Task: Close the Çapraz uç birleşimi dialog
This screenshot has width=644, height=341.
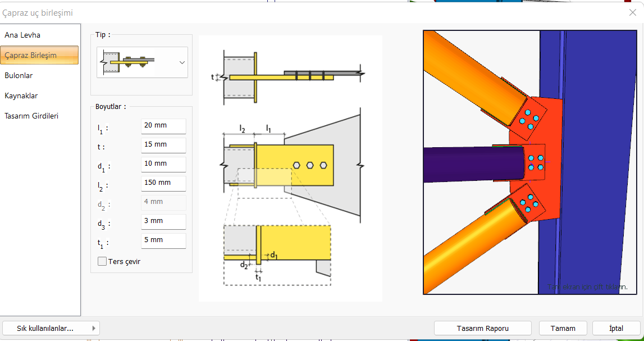Action: 632,12
